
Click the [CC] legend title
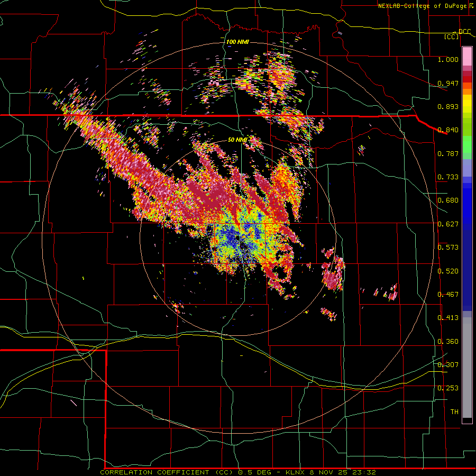click(x=452, y=37)
